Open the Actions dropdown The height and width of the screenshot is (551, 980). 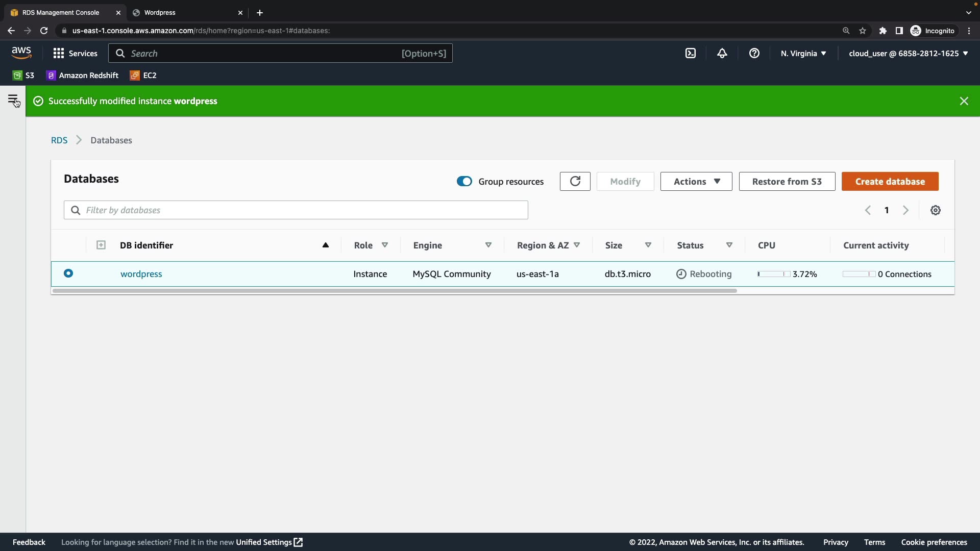point(696,181)
